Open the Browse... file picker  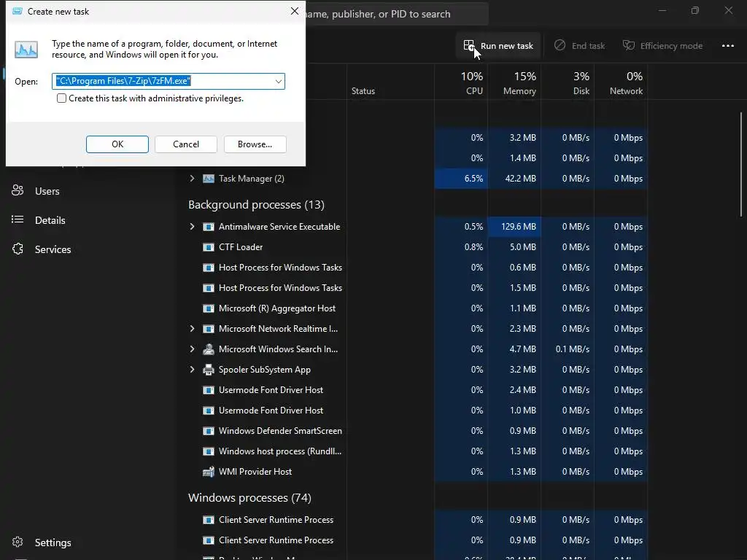(255, 144)
